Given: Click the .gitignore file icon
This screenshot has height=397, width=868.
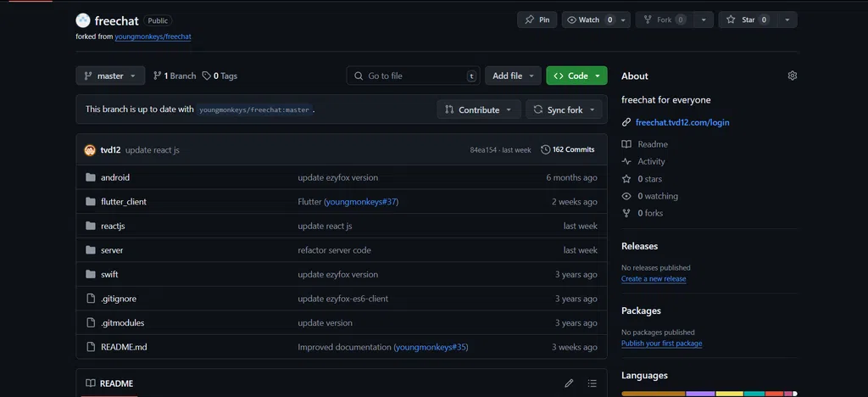Looking at the screenshot, I should (91, 299).
